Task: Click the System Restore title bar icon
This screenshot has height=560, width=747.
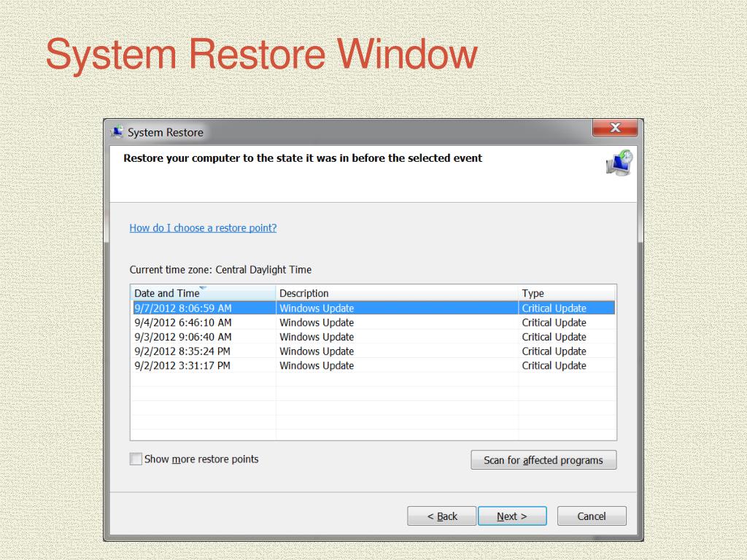Action: pos(117,132)
